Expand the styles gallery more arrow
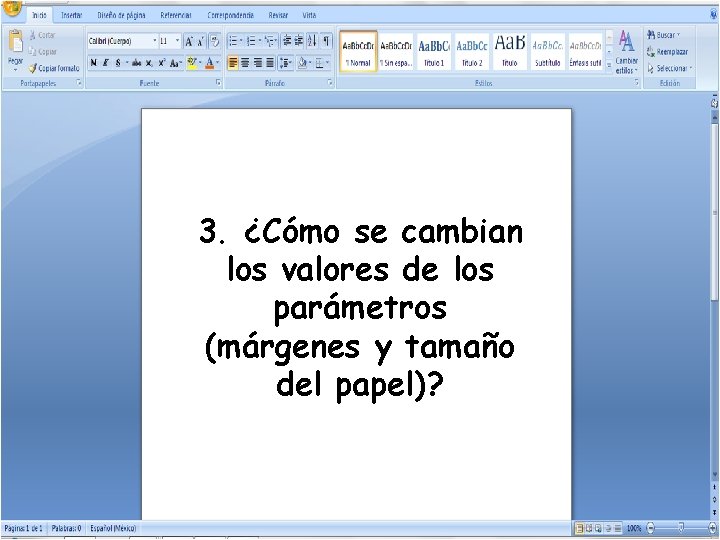 click(609, 65)
